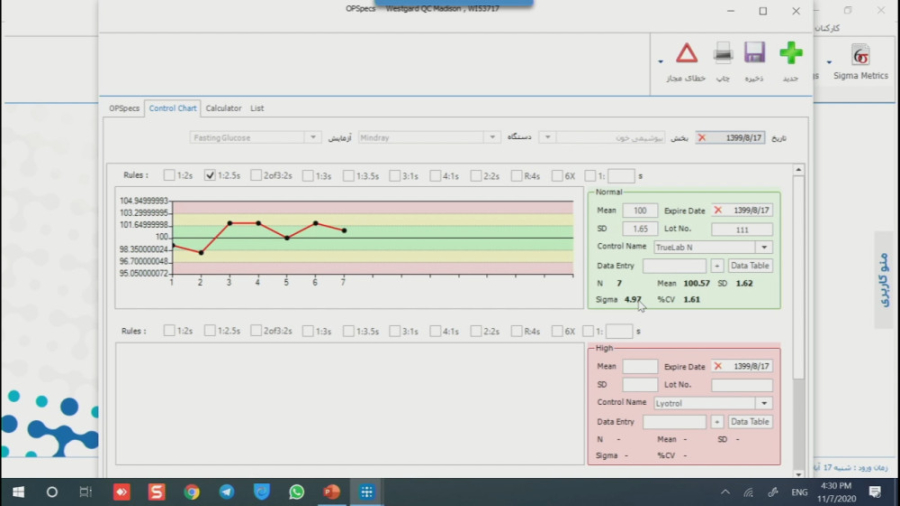Click the green plus New icon
This screenshot has width=900, height=506.
pos(790,54)
